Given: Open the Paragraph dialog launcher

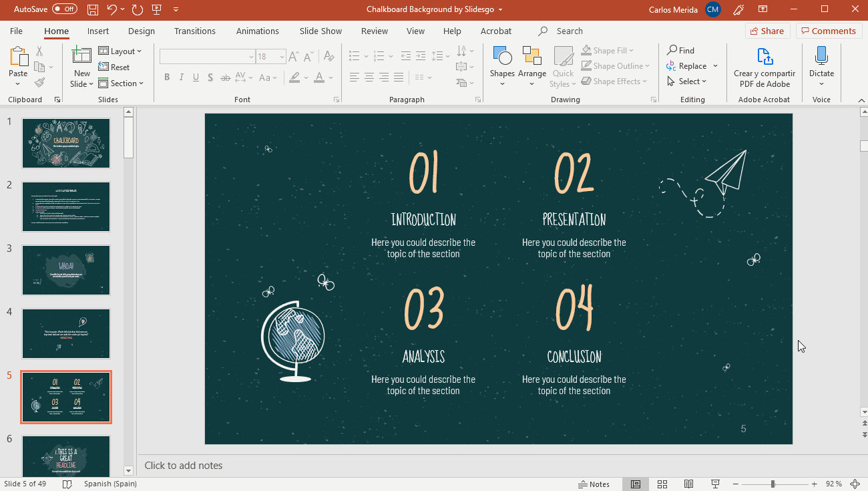Looking at the screenshot, I should point(478,100).
